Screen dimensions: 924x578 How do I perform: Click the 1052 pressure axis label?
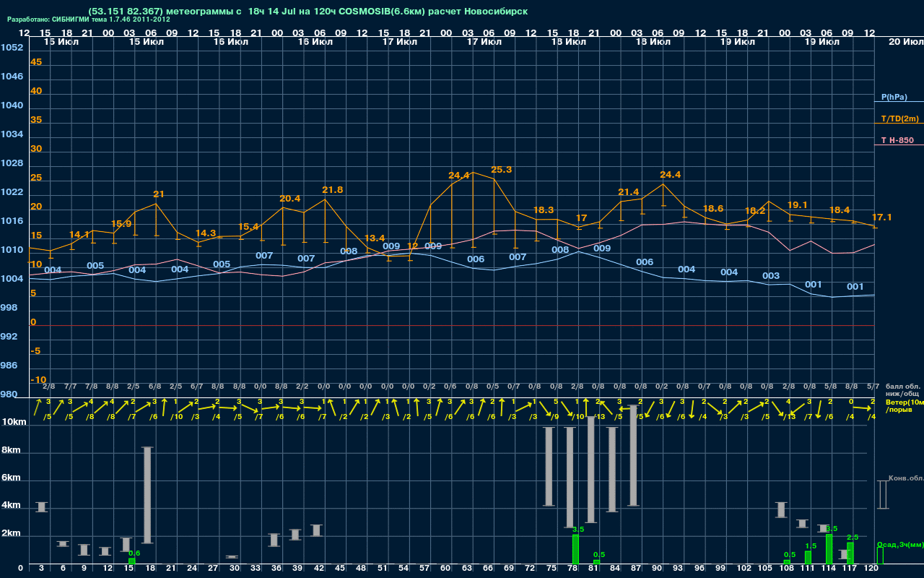(x=12, y=48)
